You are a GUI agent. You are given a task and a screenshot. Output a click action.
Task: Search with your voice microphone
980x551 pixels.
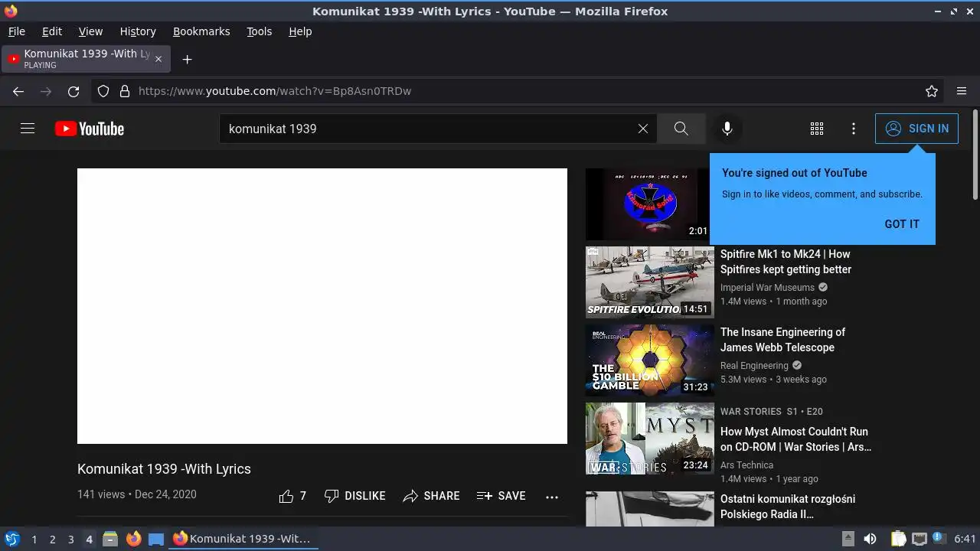tap(727, 129)
